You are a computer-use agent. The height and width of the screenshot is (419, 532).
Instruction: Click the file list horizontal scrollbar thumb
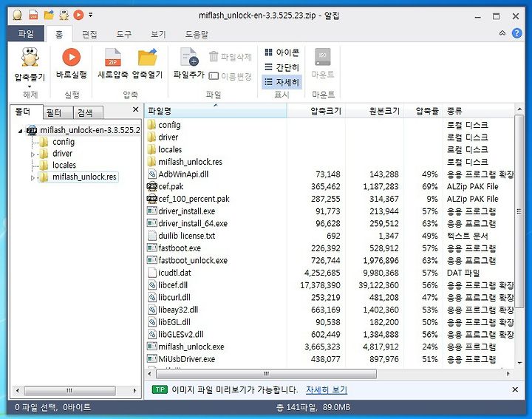pos(266,374)
